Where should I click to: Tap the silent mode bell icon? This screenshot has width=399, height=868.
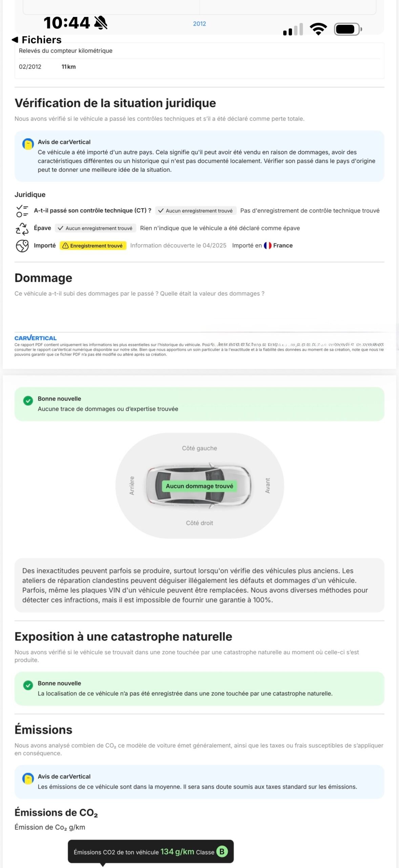click(x=101, y=23)
